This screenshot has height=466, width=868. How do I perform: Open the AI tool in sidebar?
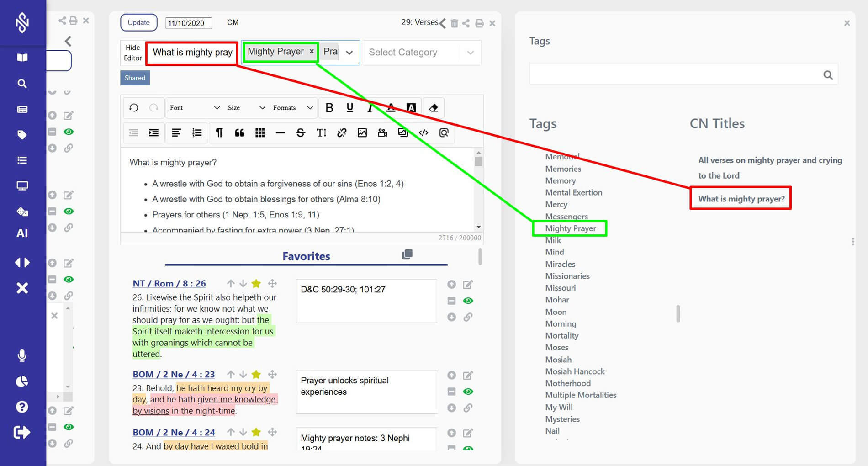(x=22, y=233)
